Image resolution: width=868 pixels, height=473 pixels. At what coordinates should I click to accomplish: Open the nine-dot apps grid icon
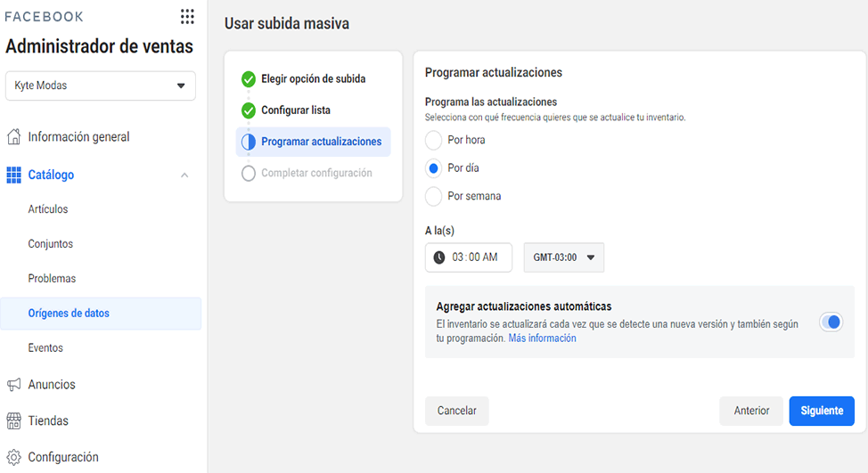pyautogui.click(x=187, y=17)
